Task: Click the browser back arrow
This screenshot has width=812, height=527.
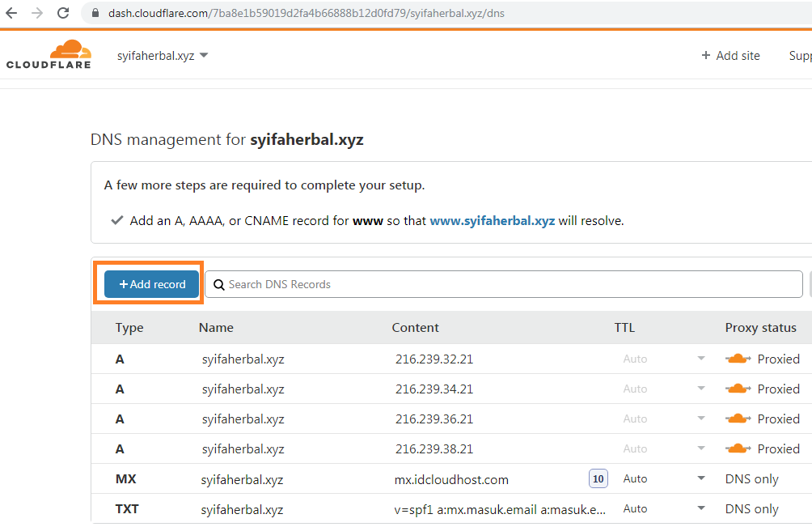Action: 11,13
